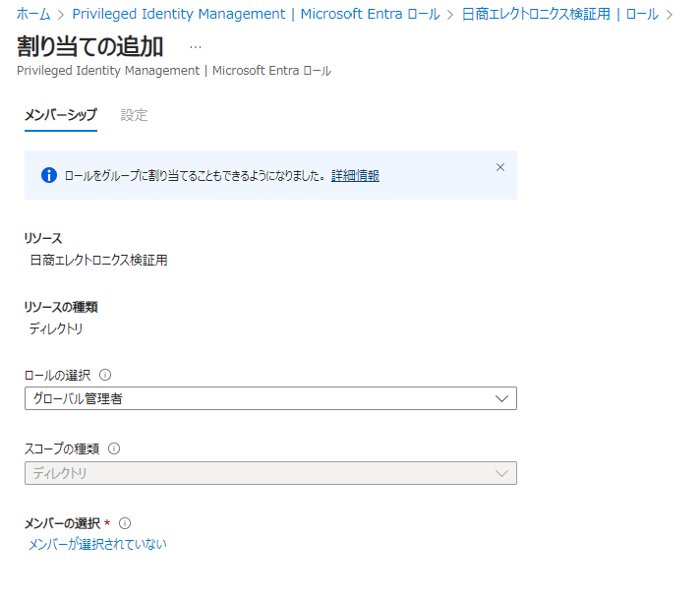Go to ホーム in the breadcrumb
This screenshot has width=700, height=596.
click(x=33, y=15)
